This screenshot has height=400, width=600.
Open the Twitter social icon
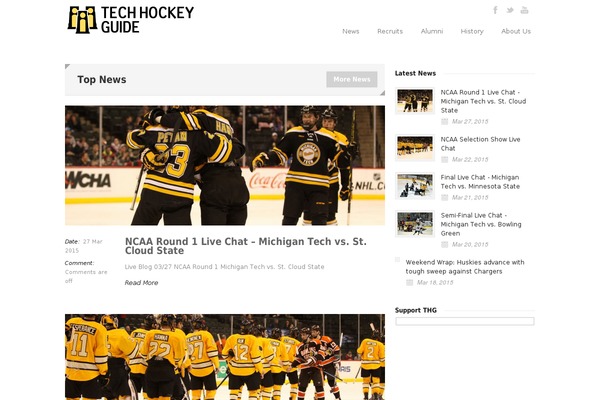coord(510,10)
